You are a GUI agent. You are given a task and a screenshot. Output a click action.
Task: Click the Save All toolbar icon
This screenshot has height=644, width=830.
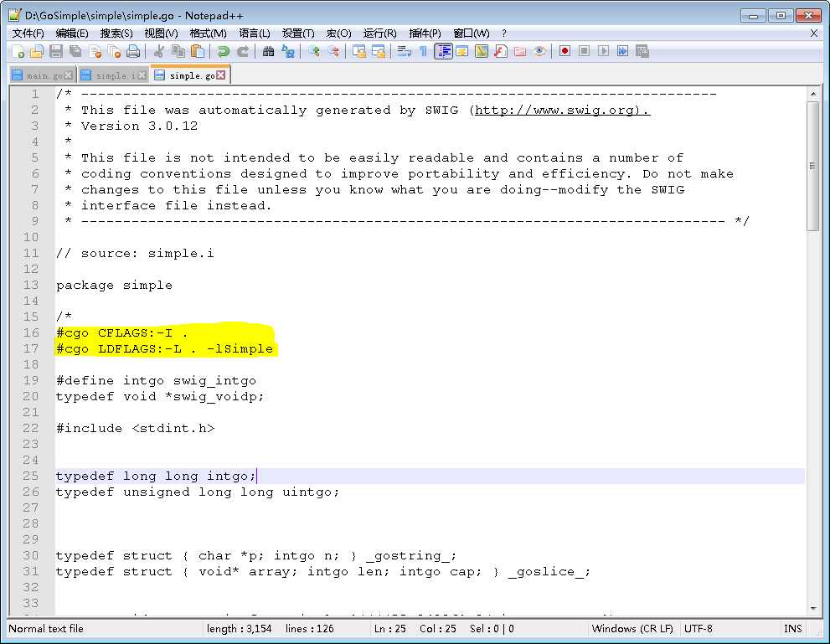click(75, 51)
